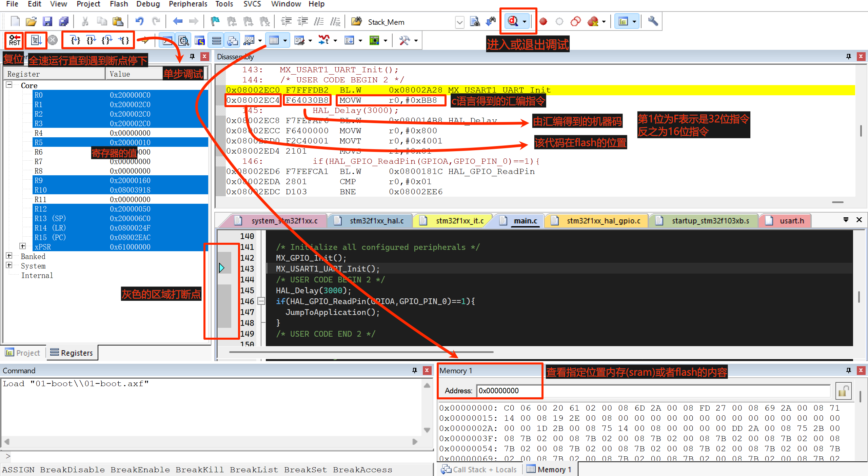The image size is (868, 476).
Task: Switch to the startup_stm32f103xb.s tab
Action: [705, 221]
